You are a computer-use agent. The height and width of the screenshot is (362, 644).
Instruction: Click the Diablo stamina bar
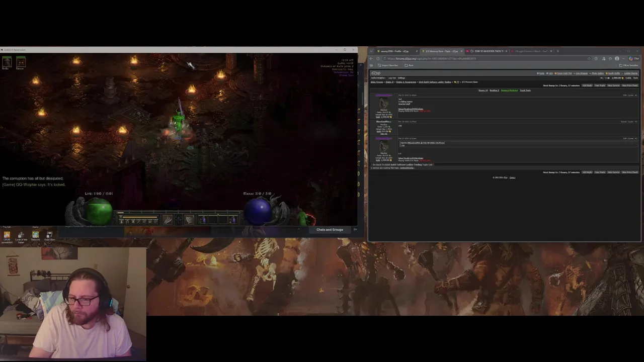click(x=140, y=217)
